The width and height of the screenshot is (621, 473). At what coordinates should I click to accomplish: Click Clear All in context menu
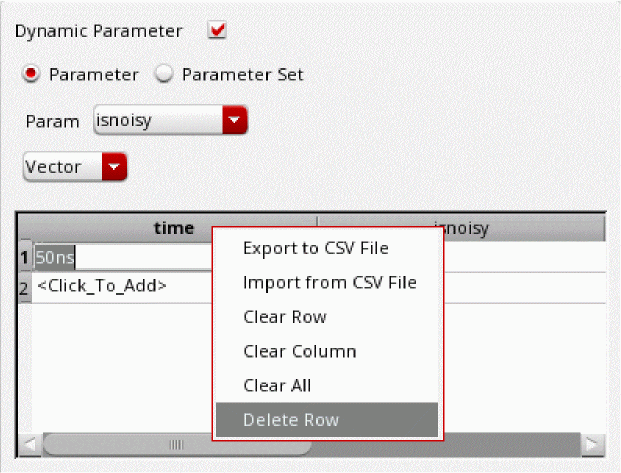coord(277,385)
